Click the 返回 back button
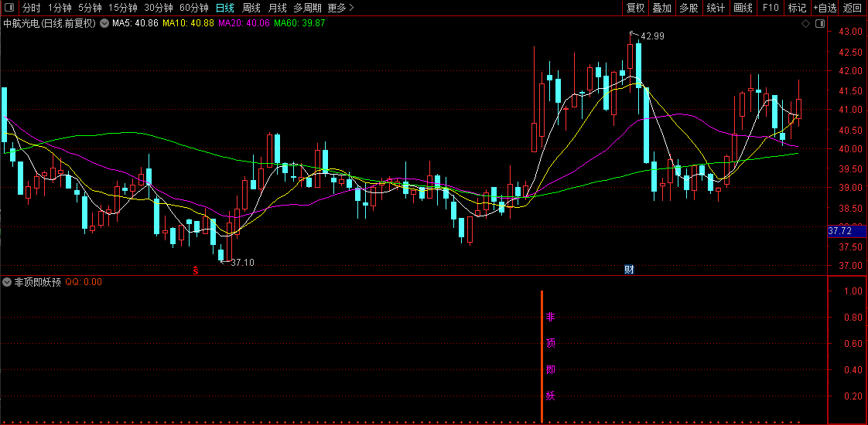 (853, 8)
